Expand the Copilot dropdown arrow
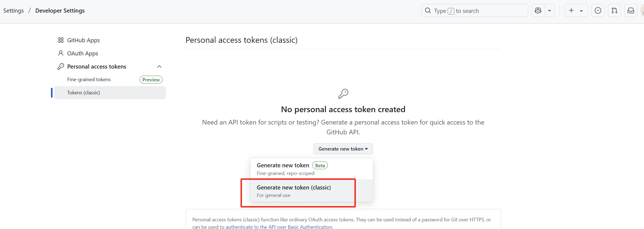This screenshot has width=644, height=229. [x=550, y=11]
